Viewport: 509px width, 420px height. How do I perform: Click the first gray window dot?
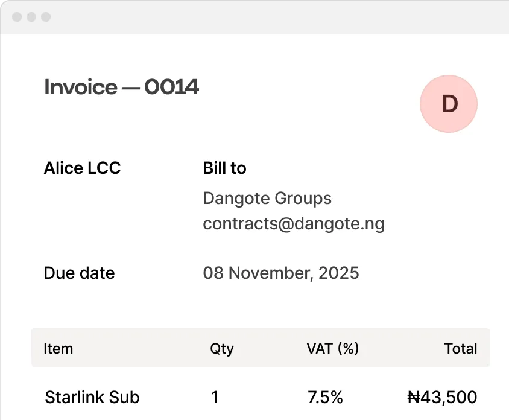pyautogui.click(x=17, y=17)
